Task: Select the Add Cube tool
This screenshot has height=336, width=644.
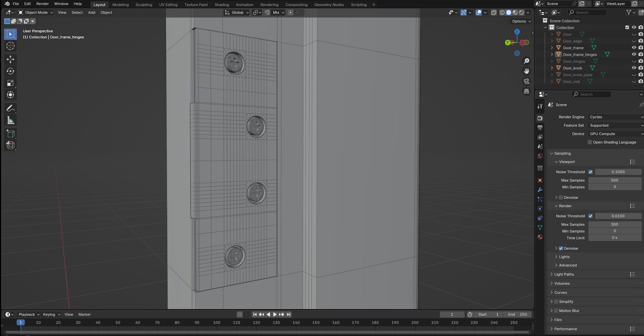Action: pos(10,134)
